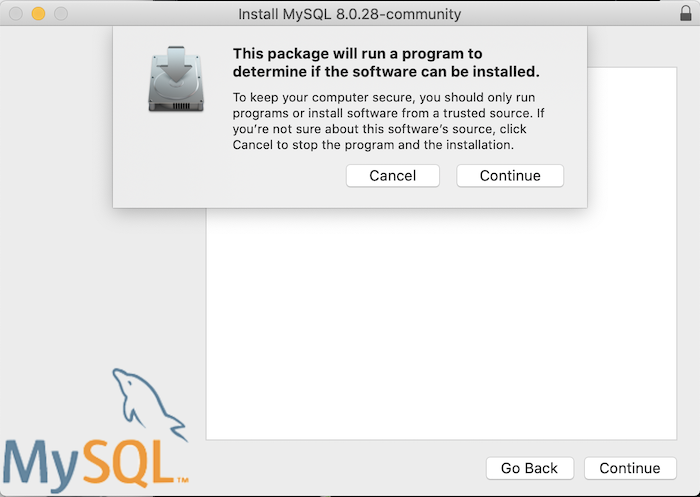Click the arrow on the disk icon
This screenshot has width=700, height=497.
(x=175, y=65)
